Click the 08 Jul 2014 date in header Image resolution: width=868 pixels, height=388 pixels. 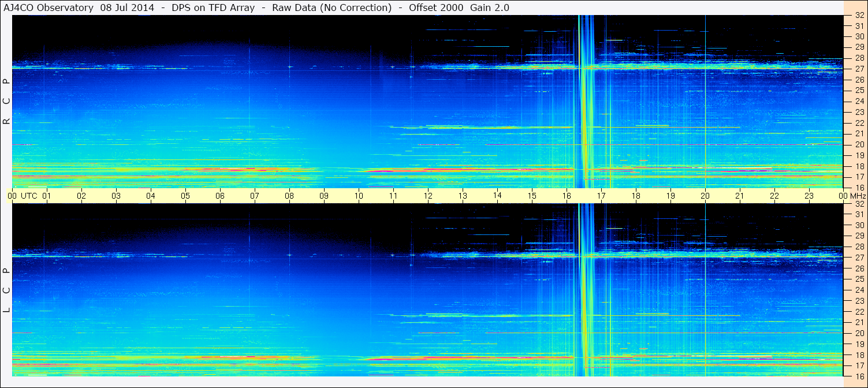coord(127,8)
